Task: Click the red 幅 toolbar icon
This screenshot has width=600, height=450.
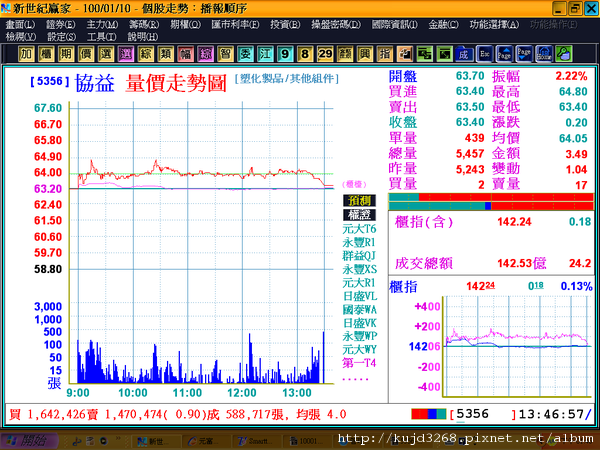Action: click(x=185, y=54)
